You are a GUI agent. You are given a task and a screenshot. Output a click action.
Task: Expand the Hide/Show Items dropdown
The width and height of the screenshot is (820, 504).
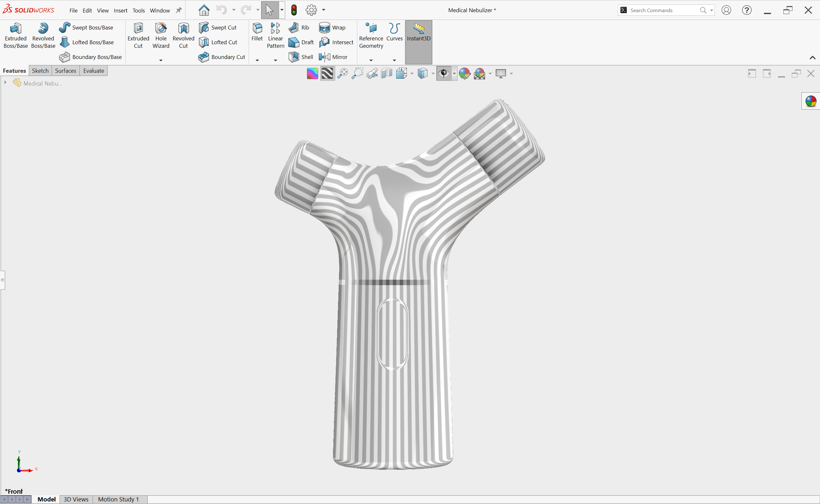pyautogui.click(x=454, y=74)
